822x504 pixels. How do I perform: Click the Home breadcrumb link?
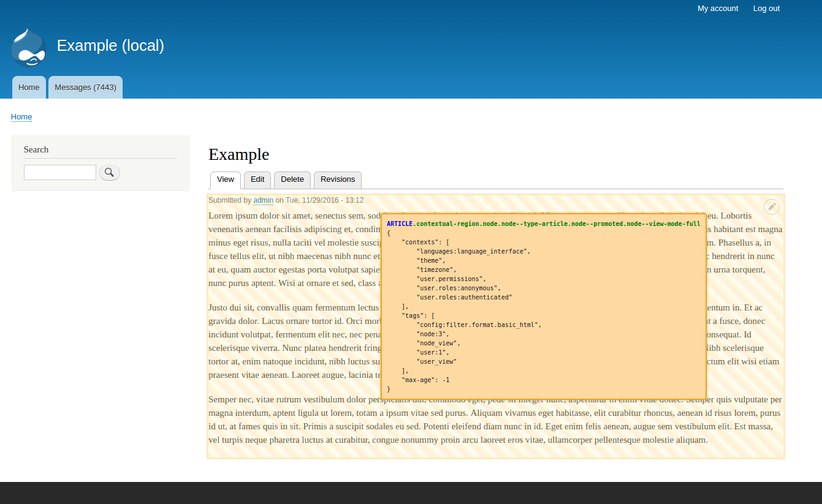coord(21,117)
